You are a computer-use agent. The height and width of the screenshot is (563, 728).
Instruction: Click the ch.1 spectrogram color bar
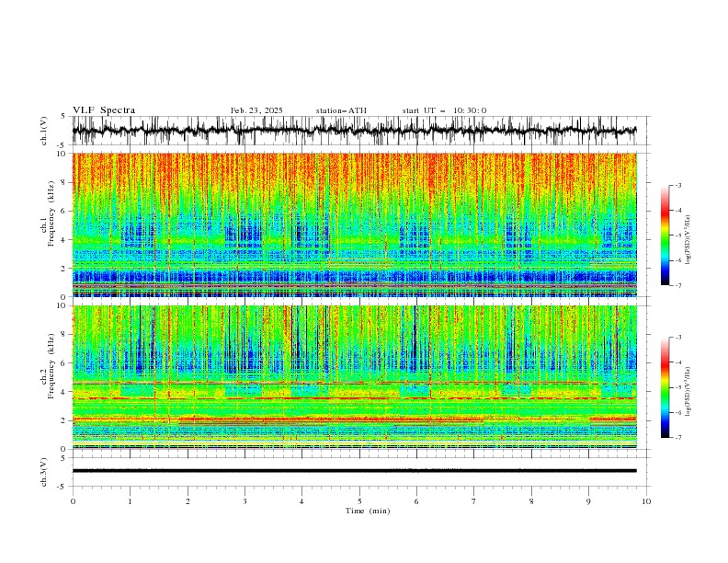[x=665, y=236]
